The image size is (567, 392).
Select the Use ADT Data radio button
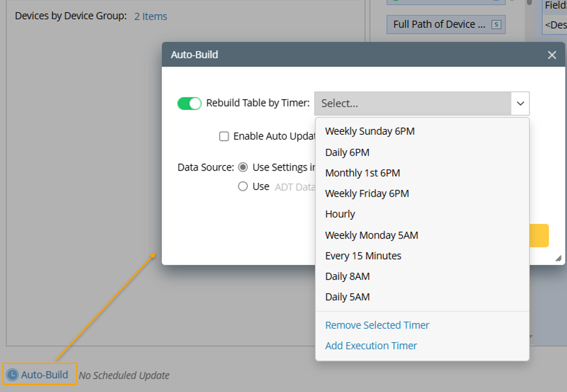[243, 187]
